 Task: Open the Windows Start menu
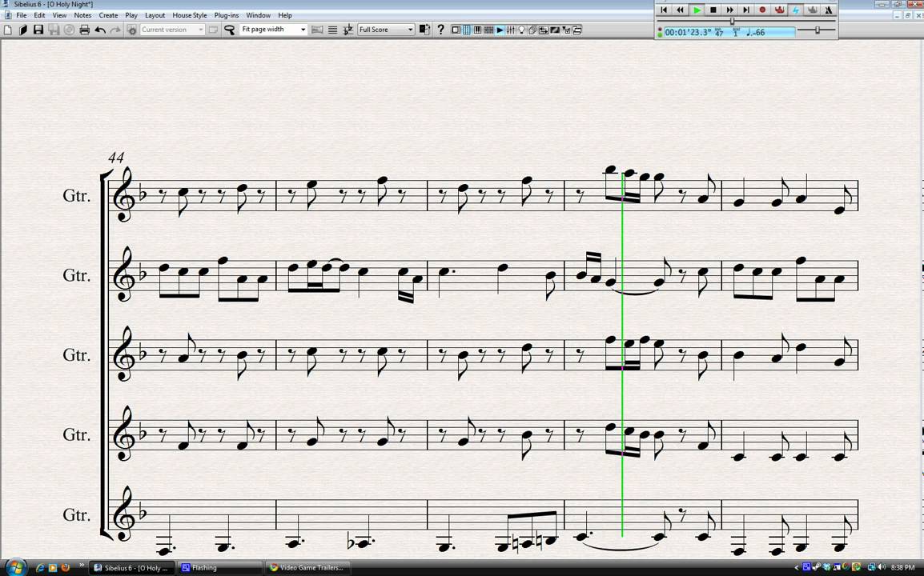[15, 567]
